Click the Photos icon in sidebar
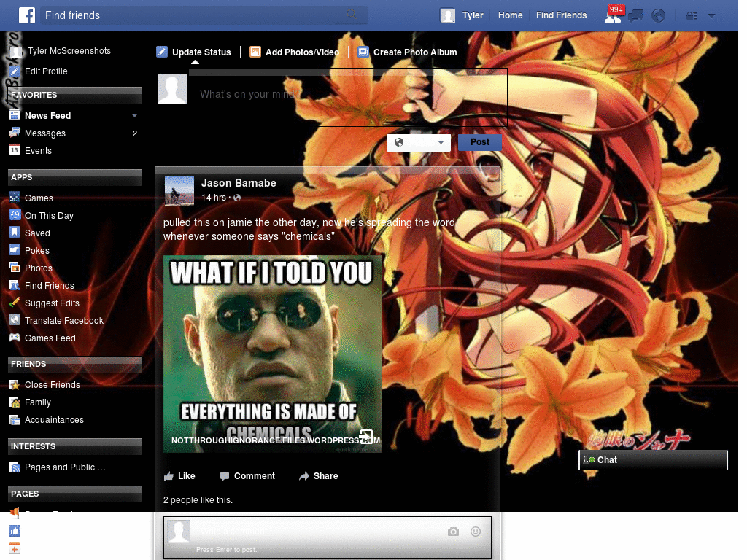This screenshot has height=560, width=747. tap(15, 267)
